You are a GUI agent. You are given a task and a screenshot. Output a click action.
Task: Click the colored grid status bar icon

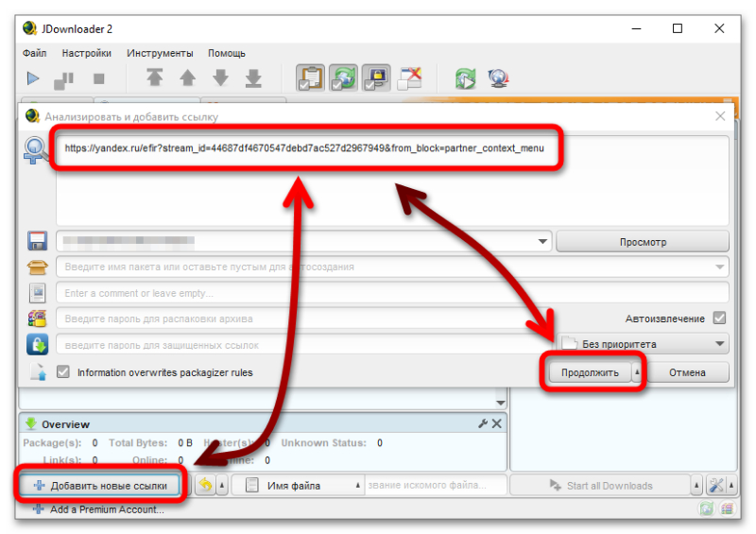click(x=727, y=508)
